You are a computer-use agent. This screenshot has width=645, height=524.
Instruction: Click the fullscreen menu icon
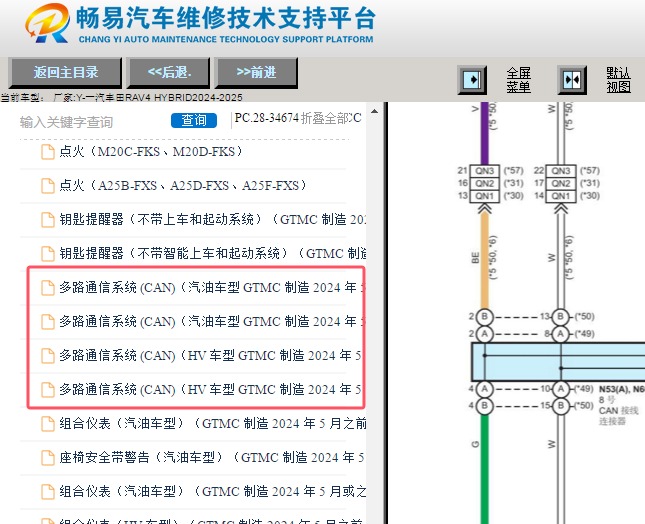472,79
